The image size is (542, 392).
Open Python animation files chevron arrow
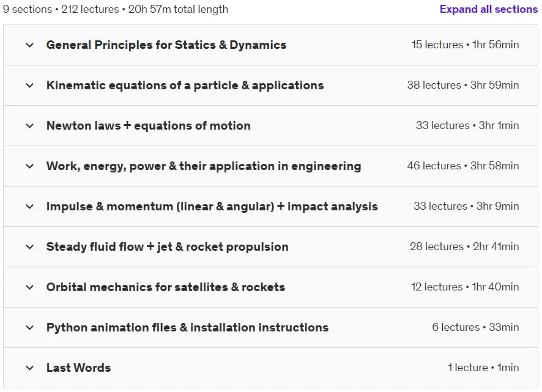click(30, 327)
